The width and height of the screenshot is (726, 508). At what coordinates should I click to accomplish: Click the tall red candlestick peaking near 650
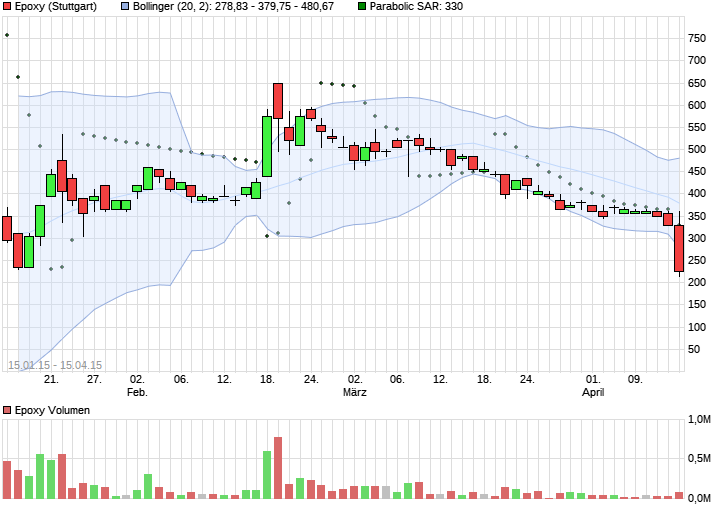coord(278,101)
